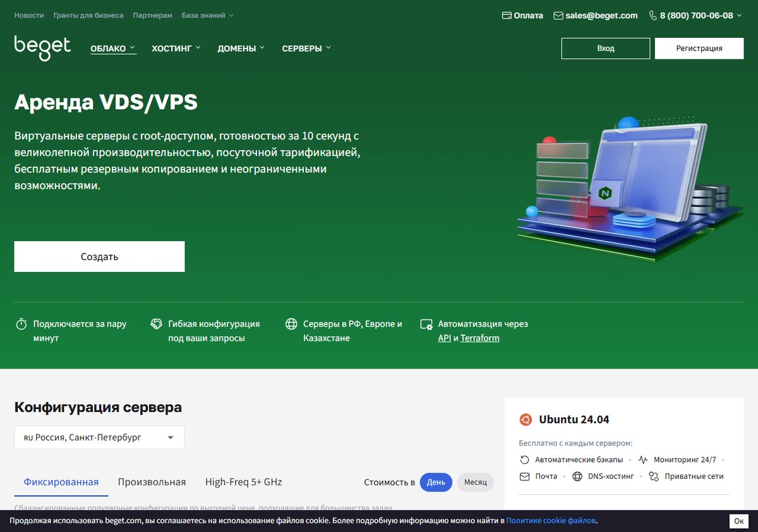
Task: Click the sales@beget.com email link
Action: pyautogui.click(x=601, y=16)
